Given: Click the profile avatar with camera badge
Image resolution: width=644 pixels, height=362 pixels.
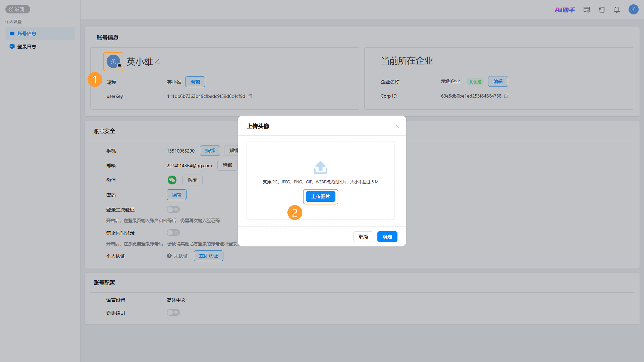Looking at the screenshot, I should coord(113,62).
